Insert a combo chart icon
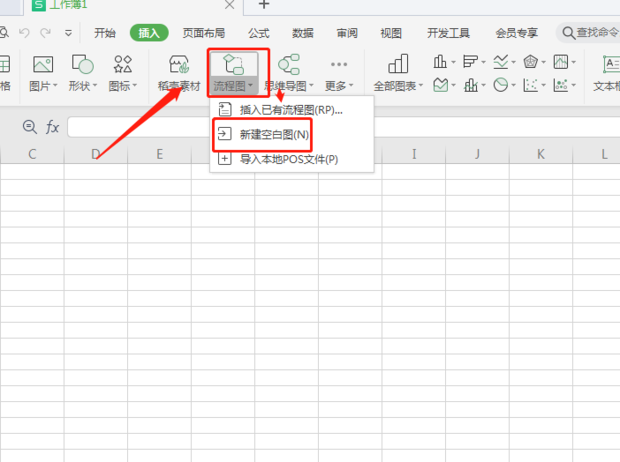 tap(471, 85)
